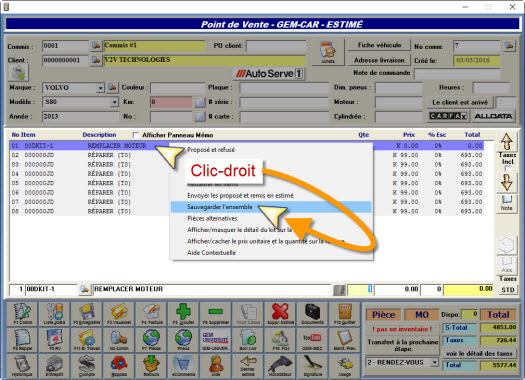Open Aide Contextuelle menu entry

pyautogui.click(x=211, y=252)
